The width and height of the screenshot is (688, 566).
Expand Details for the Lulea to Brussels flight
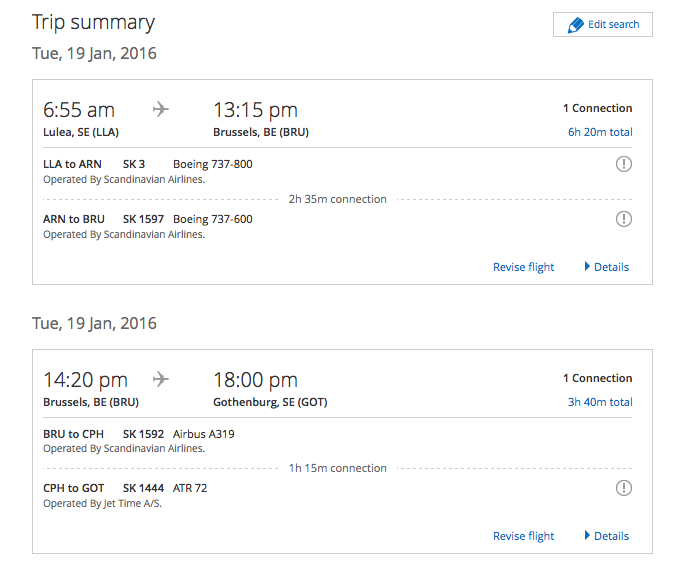point(607,267)
